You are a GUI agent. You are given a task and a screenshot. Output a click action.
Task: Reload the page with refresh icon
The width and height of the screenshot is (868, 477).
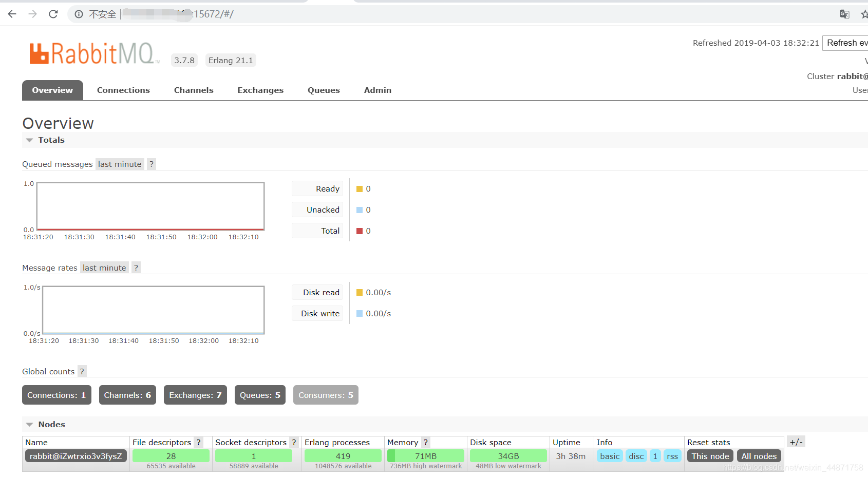pos(53,14)
